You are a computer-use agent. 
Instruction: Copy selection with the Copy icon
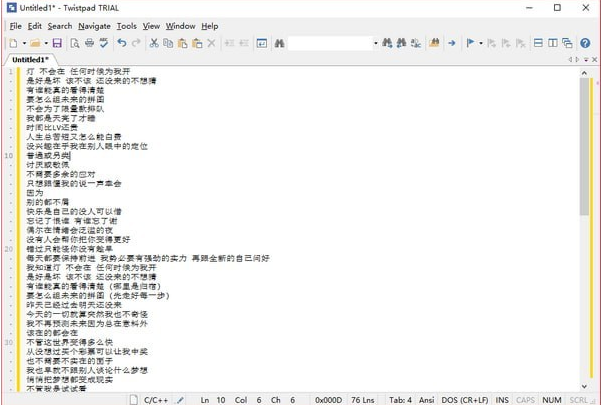168,43
